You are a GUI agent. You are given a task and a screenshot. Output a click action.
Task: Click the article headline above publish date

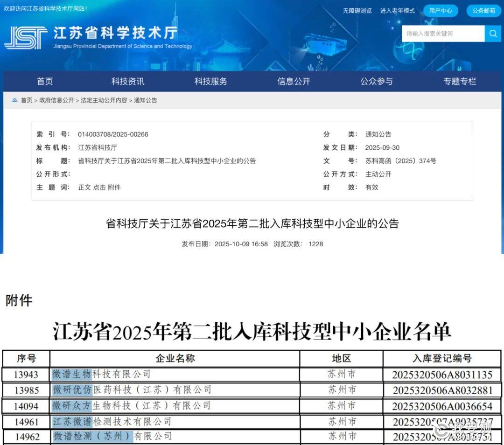(x=252, y=223)
